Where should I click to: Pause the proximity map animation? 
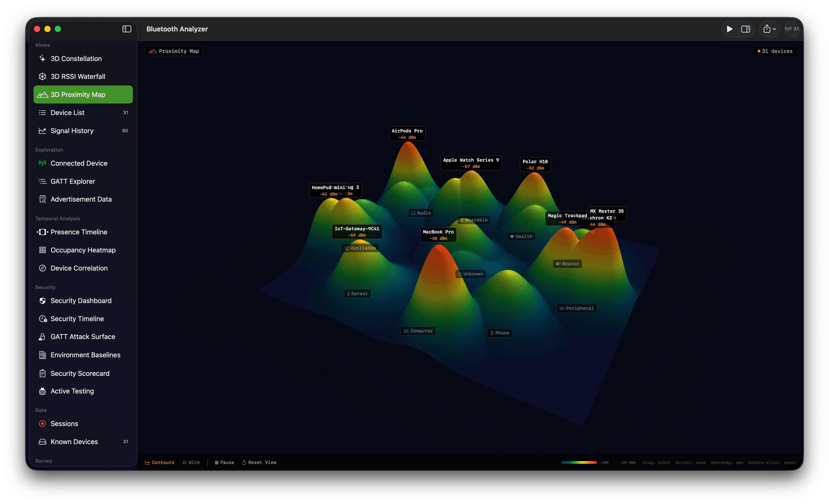pos(224,462)
